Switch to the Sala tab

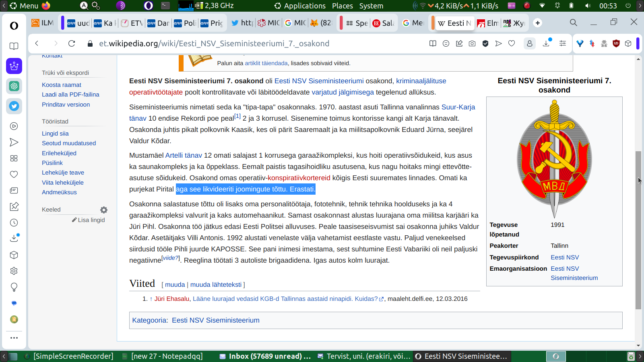(383, 23)
